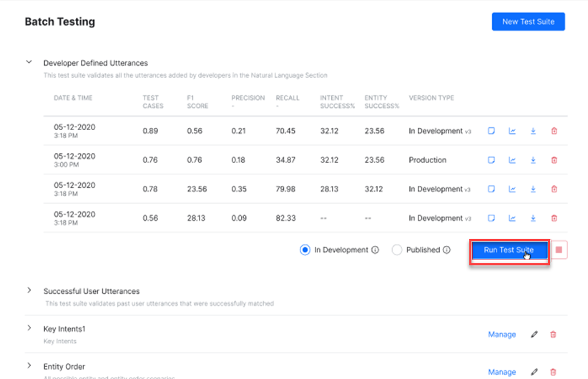Delete the Entity Order test suite

[x=554, y=372]
